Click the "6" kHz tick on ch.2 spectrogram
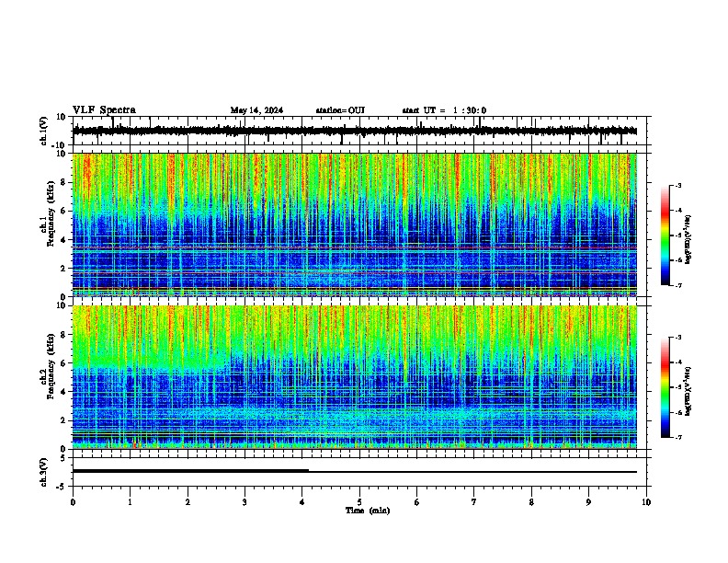 click(x=63, y=363)
